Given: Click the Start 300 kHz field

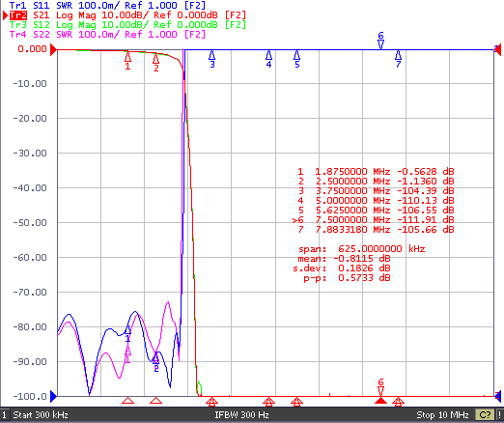Looking at the screenshot, I should tap(41, 415).
